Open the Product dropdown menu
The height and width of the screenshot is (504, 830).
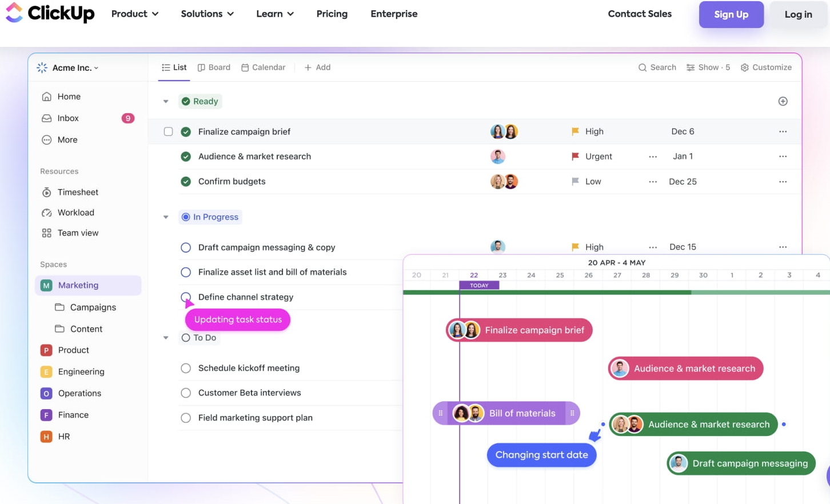click(135, 14)
